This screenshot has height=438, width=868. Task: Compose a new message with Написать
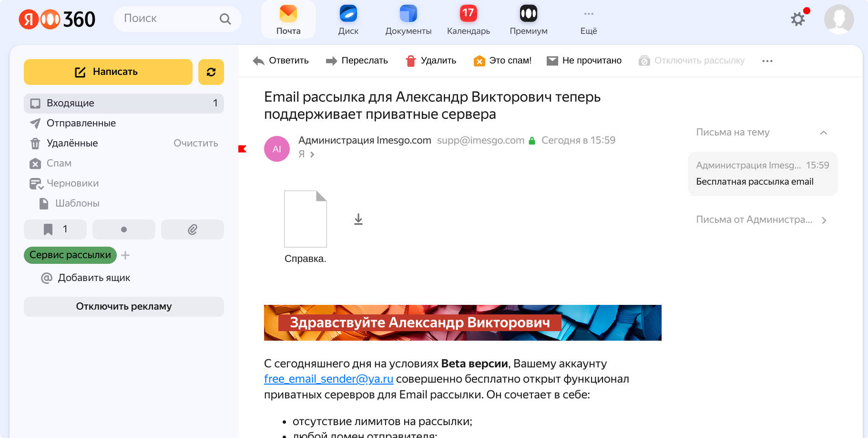point(108,72)
